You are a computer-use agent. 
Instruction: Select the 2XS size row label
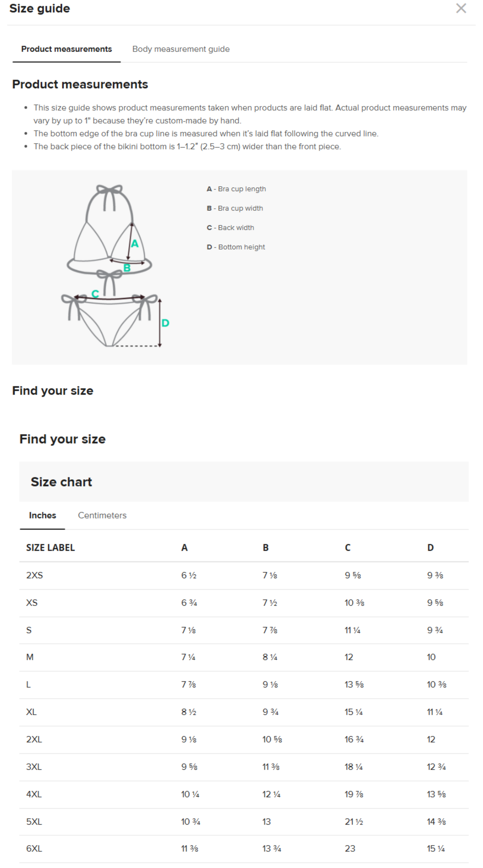pyautogui.click(x=34, y=575)
